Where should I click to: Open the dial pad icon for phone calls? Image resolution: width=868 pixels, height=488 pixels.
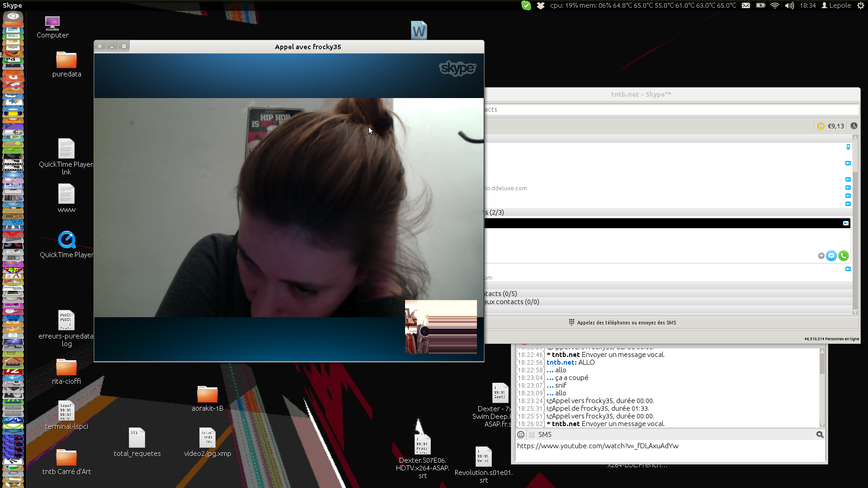(x=571, y=322)
